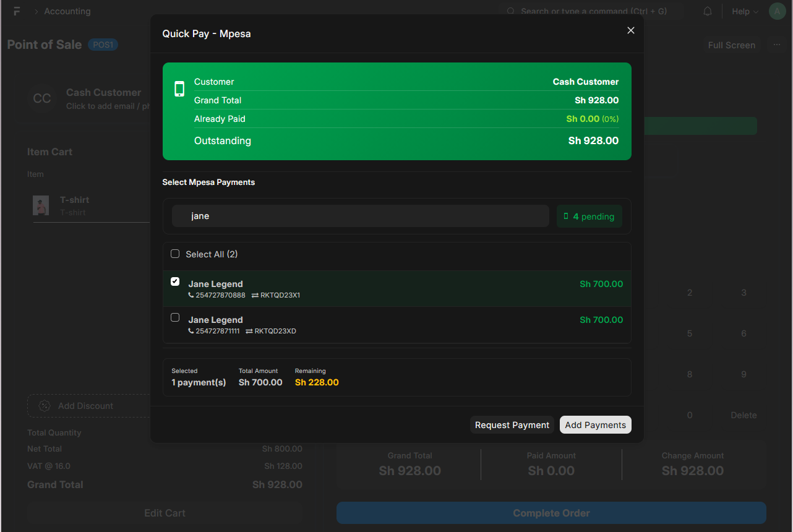Click the app logo in top-left corner
The height and width of the screenshot is (532, 793).
(x=17, y=12)
